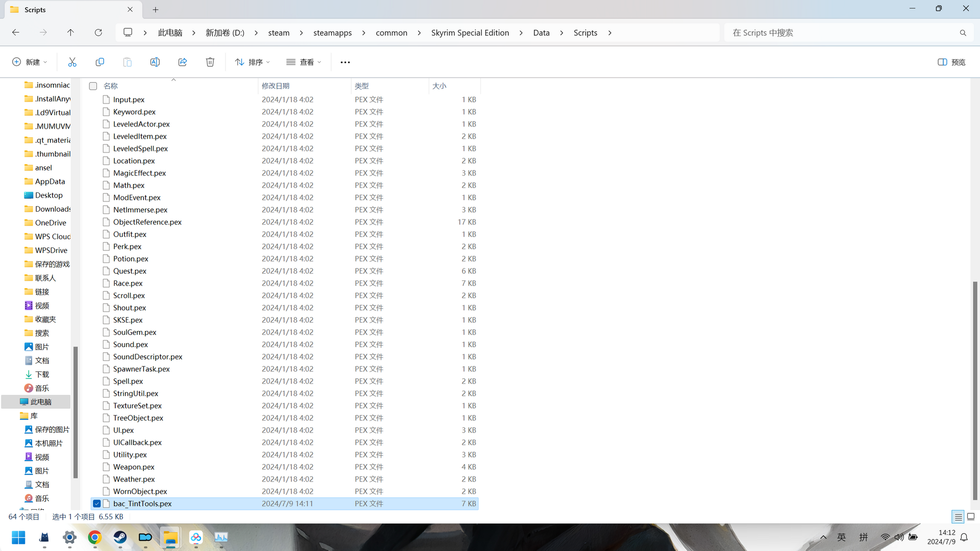980x551 pixels.
Task: Click the Share icon in toolbar
Action: (182, 62)
